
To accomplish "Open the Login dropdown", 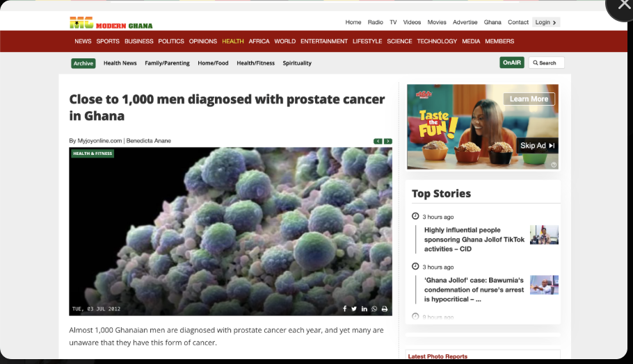I will [546, 22].
